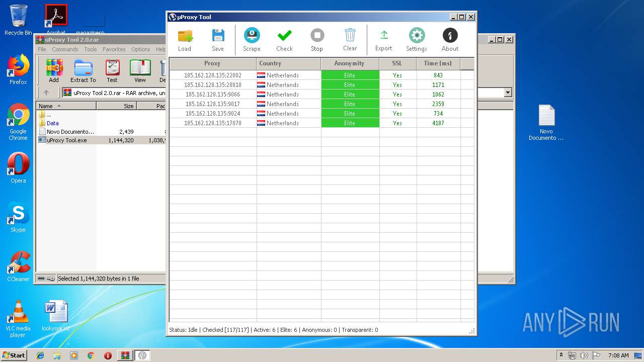The height and width of the screenshot is (362, 644).
Task: Sort WinRAR files by Name column
Action: 66,106
